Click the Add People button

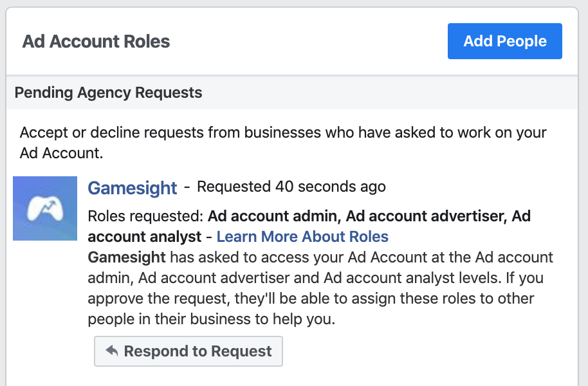click(505, 41)
